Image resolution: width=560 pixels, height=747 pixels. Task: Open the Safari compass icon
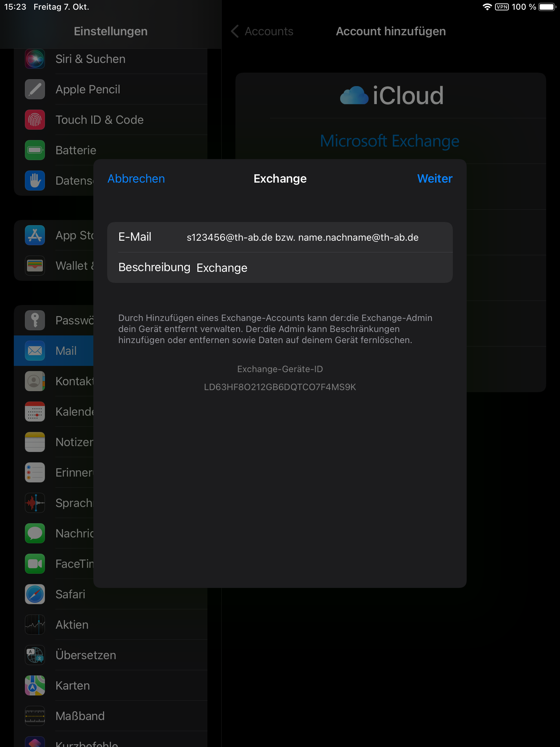click(x=35, y=594)
